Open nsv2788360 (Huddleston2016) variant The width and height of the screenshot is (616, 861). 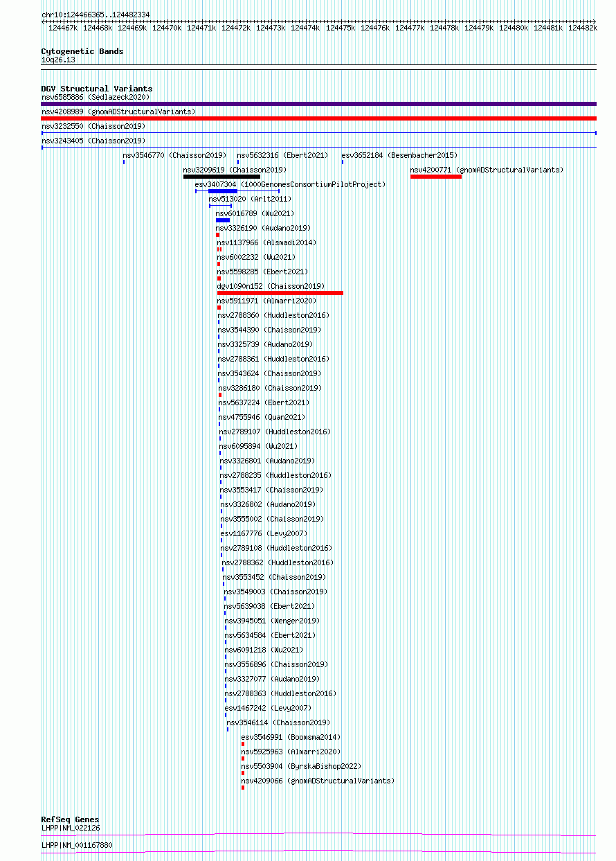click(x=273, y=316)
